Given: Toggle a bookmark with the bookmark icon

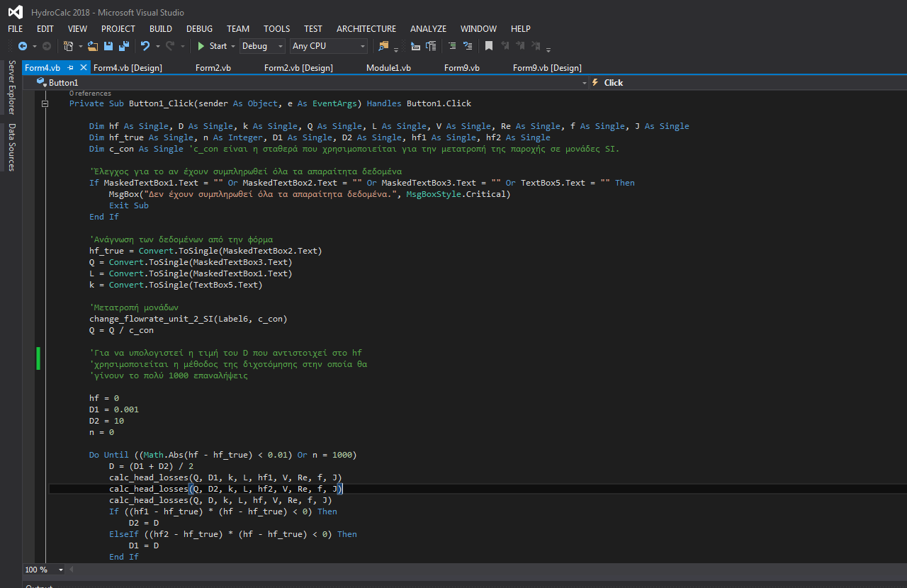Looking at the screenshot, I should [x=488, y=46].
